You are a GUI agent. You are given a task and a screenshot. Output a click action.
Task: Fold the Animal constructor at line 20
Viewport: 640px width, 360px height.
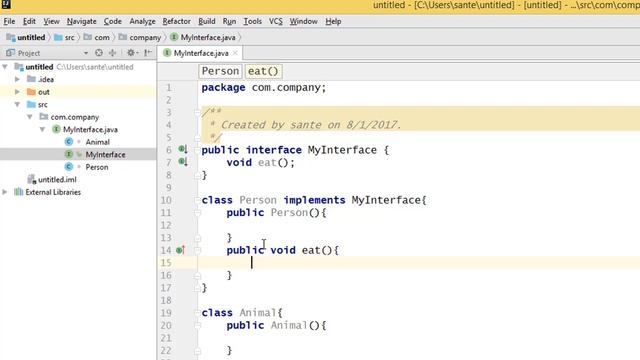[197, 325]
